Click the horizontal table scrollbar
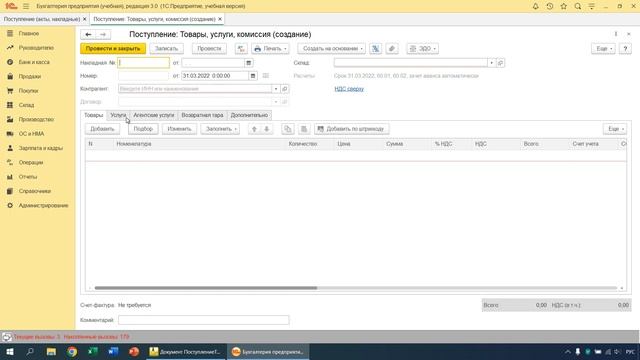 pyautogui.click(x=206, y=288)
